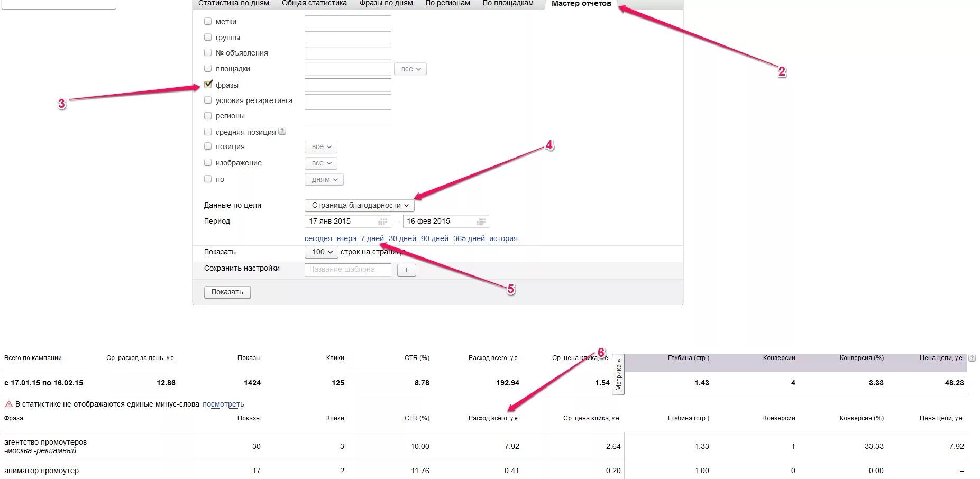The image size is (980, 479).
Task: Open calendar icon in end date field
Action: pos(481,222)
